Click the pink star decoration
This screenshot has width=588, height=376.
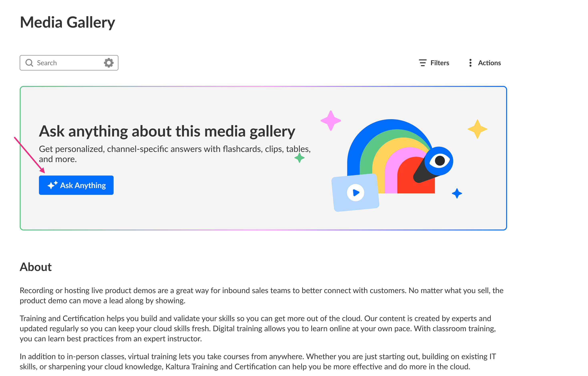331,121
